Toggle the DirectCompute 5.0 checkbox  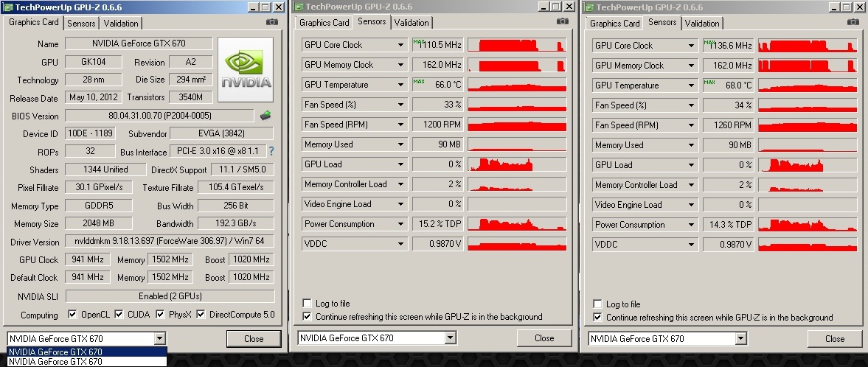click(201, 315)
